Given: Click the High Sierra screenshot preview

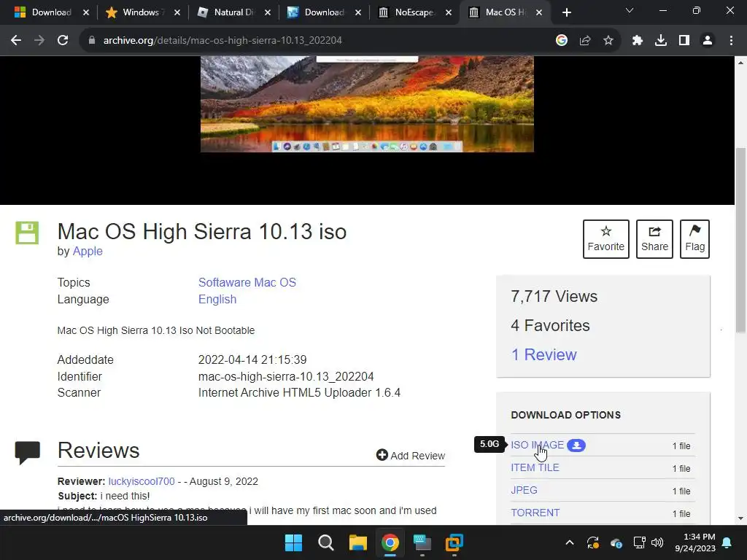Looking at the screenshot, I should click(x=367, y=104).
